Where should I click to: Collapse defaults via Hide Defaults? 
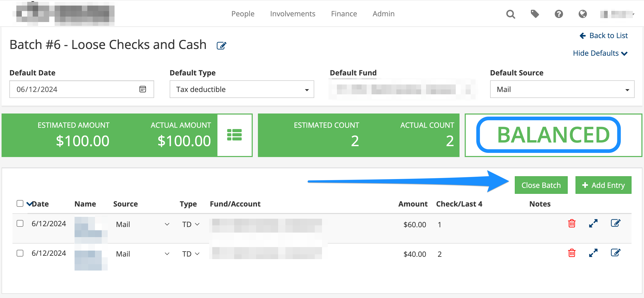click(600, 53)
